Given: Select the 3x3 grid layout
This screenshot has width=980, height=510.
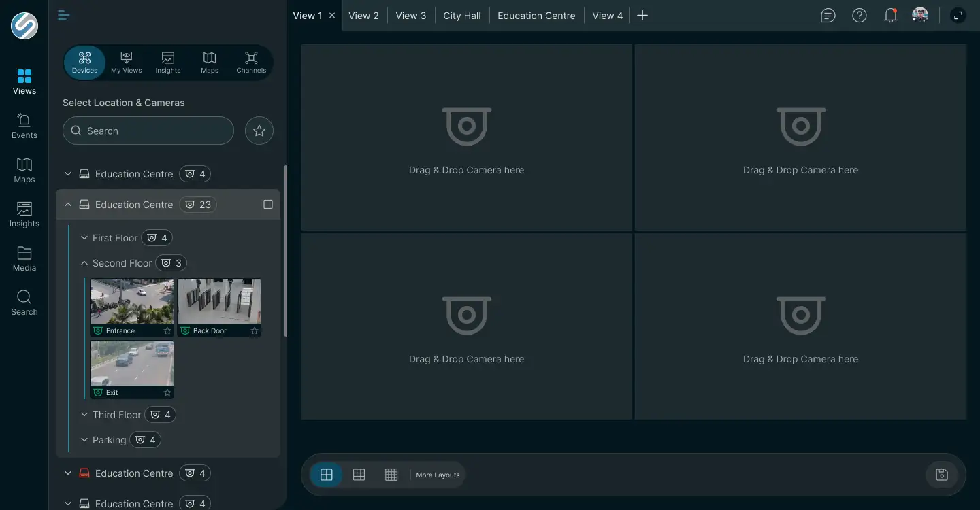Looking at the screenshot, I should (x=359, y=475).
